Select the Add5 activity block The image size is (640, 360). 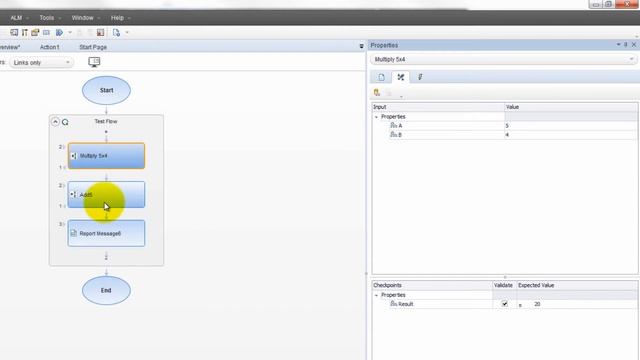[x=106, y=195]
